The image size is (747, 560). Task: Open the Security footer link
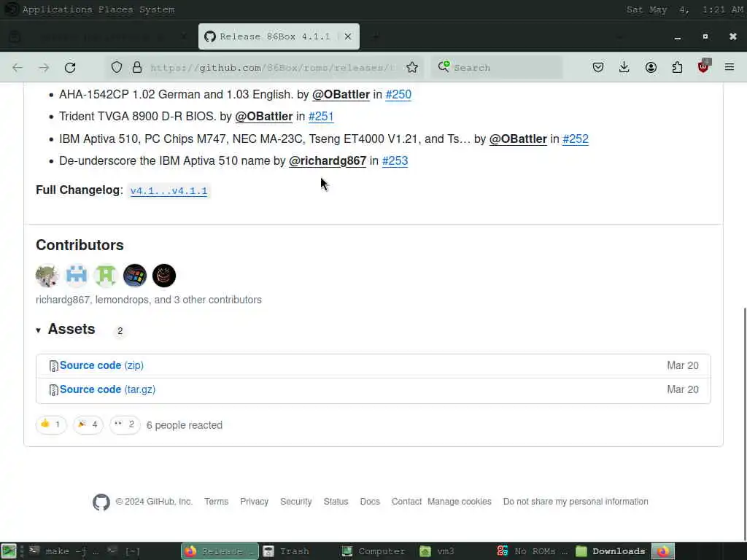point(296,502)
